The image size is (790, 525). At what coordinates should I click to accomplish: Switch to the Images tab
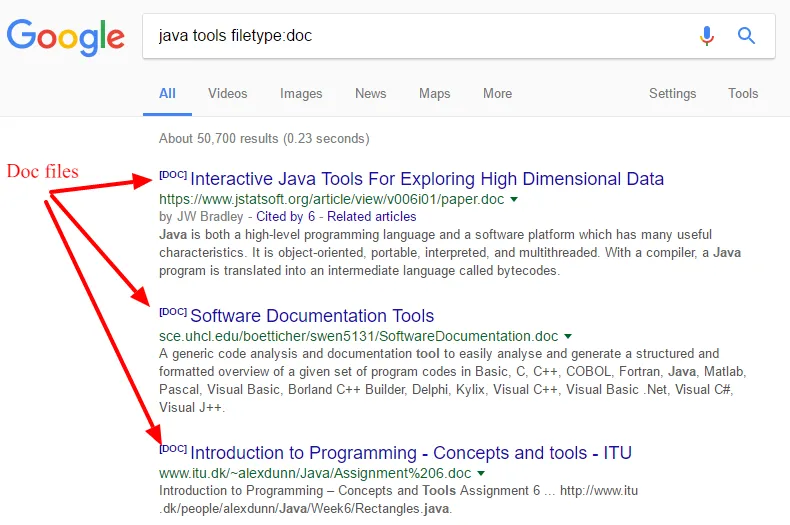pos(301,94)
